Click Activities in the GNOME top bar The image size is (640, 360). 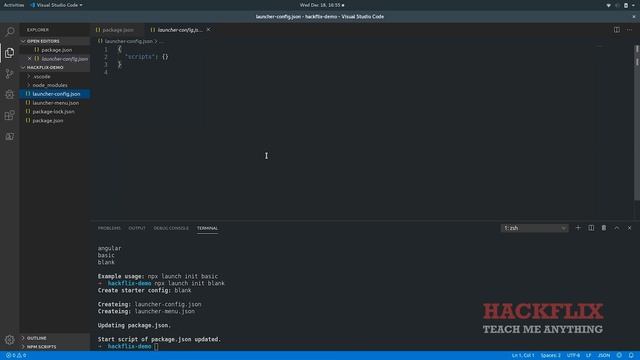pos(14,5)
